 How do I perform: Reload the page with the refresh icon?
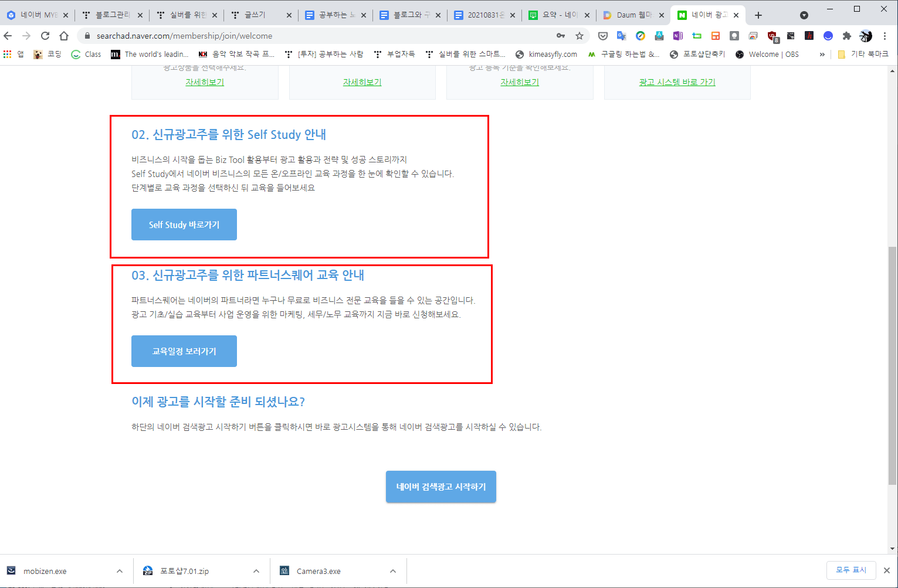point(45,36)
